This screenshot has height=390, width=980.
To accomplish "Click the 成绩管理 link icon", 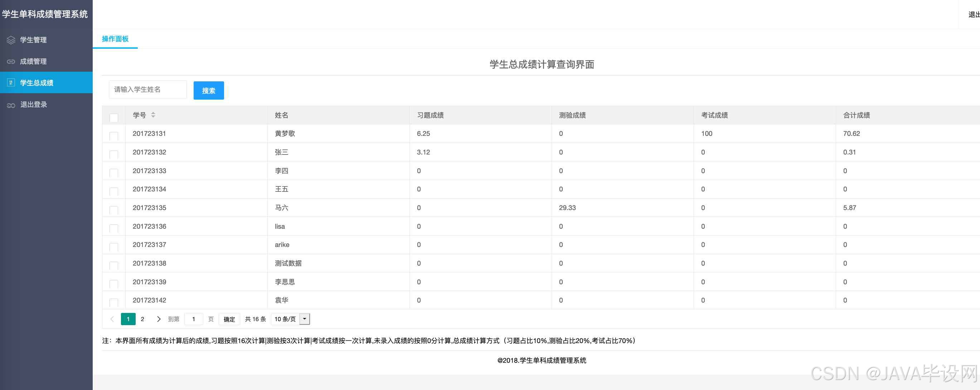I will click(11, 61).
